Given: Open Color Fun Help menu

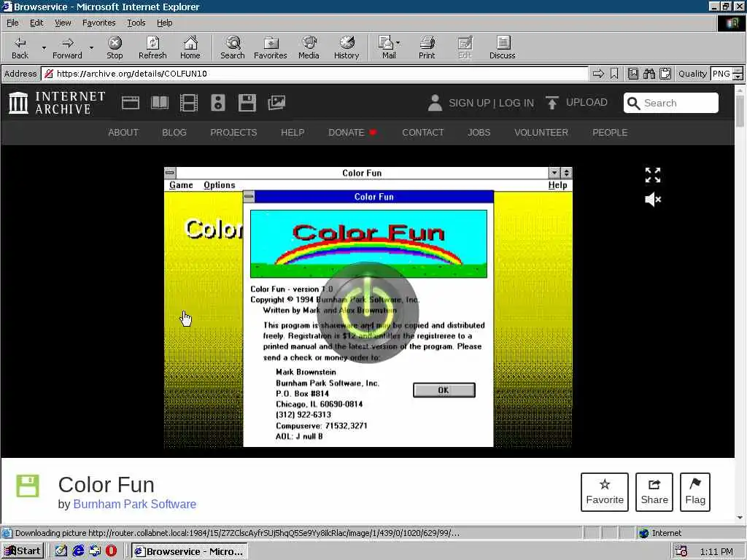Looking at the screenshot, I should point(557,184).
